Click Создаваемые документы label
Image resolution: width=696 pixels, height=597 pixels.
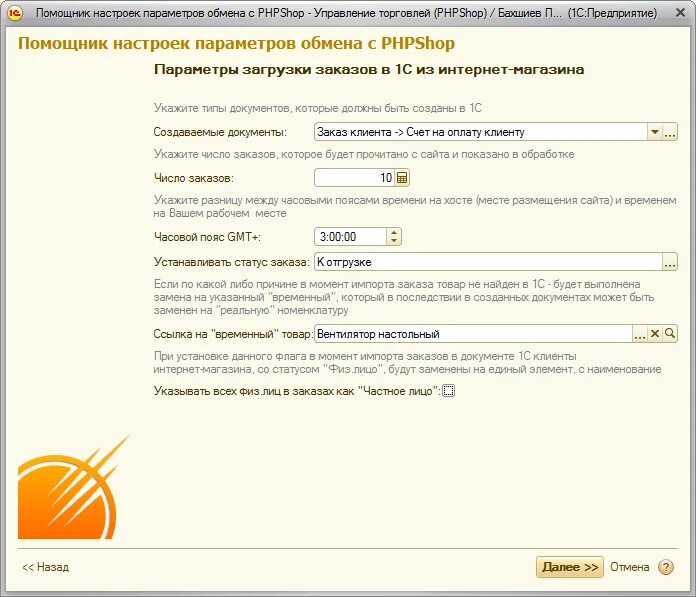point(220,132)
